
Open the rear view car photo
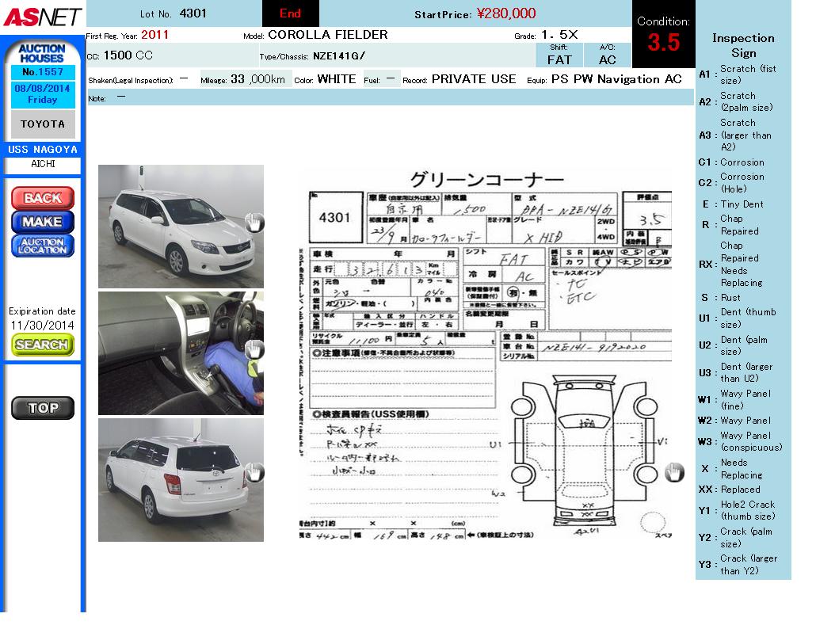click(181, 480)
